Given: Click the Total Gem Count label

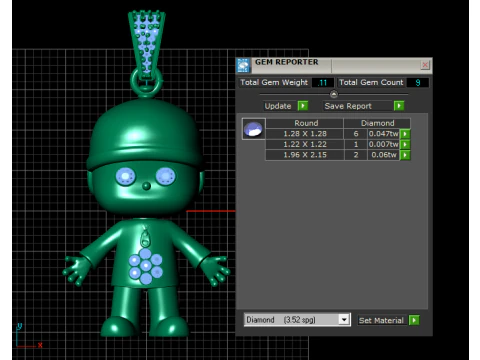Looking at the screenshot, I should 371,82.
